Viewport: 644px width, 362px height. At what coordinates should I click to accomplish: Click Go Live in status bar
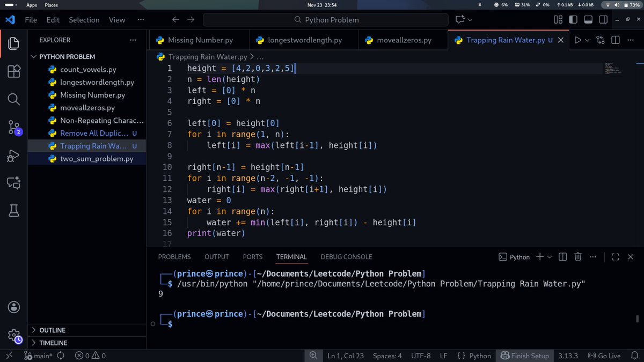tap(604, 356)
